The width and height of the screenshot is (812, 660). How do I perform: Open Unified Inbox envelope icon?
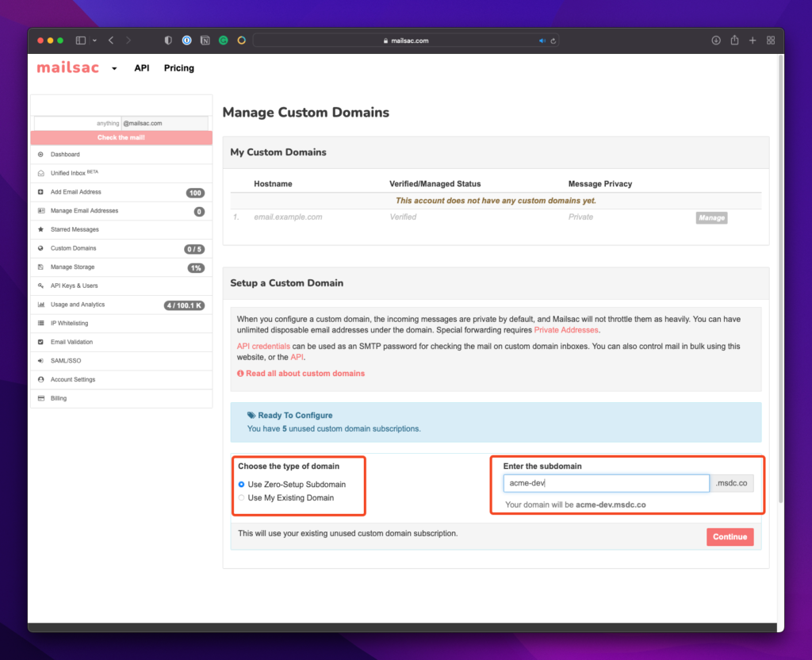point(41,173)
